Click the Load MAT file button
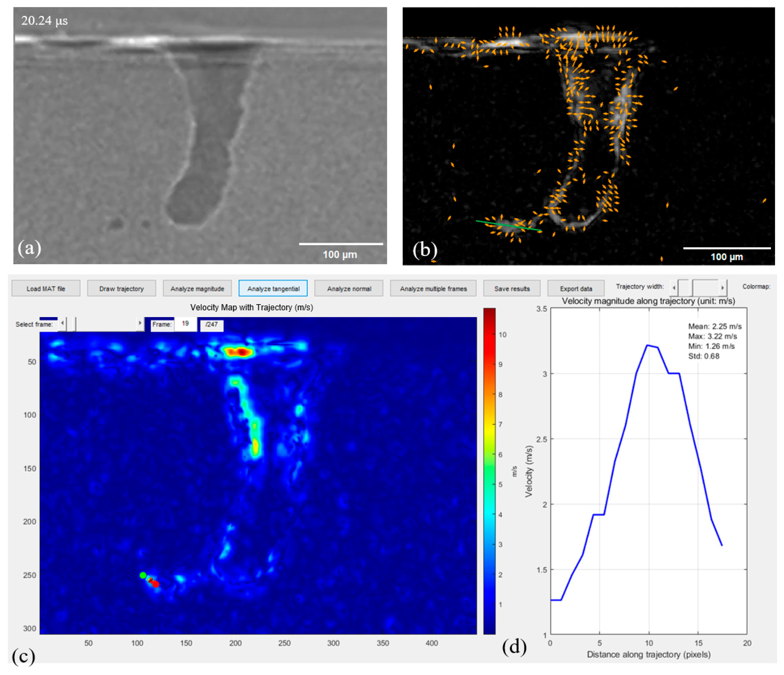Screen dimensions: 784x675 click(x=46, y=289)
